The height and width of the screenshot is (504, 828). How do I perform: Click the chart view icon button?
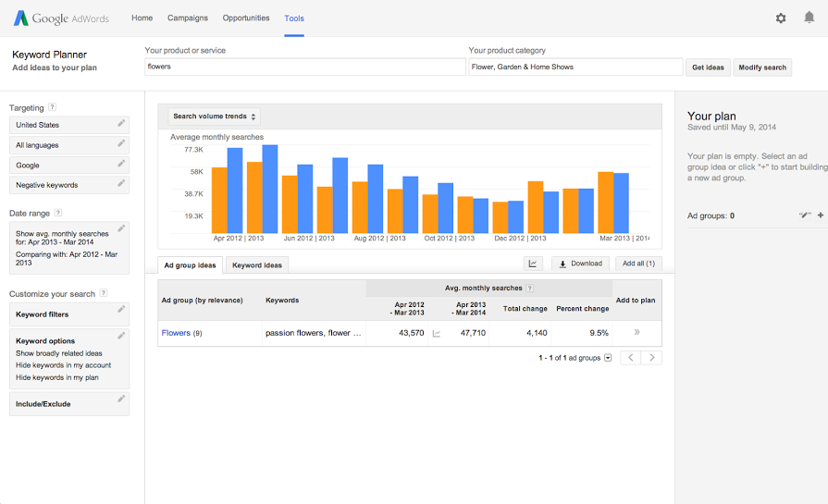(533, 264)
